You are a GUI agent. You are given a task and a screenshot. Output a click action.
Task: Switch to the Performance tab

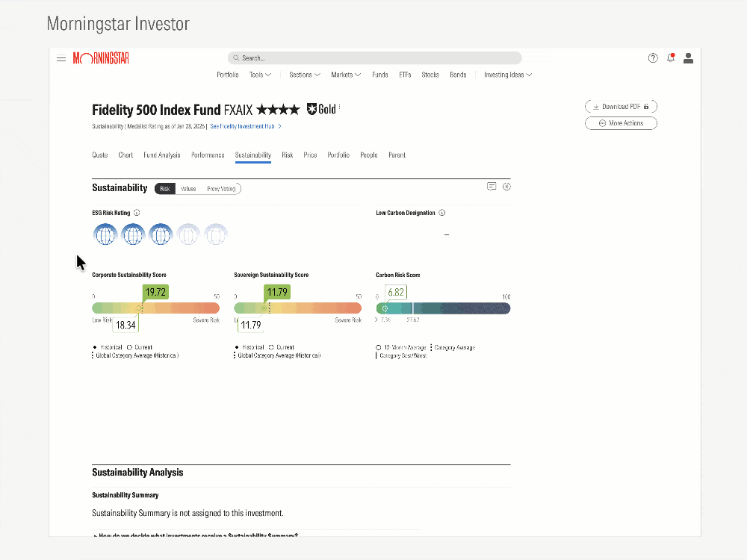coord(208,155)
